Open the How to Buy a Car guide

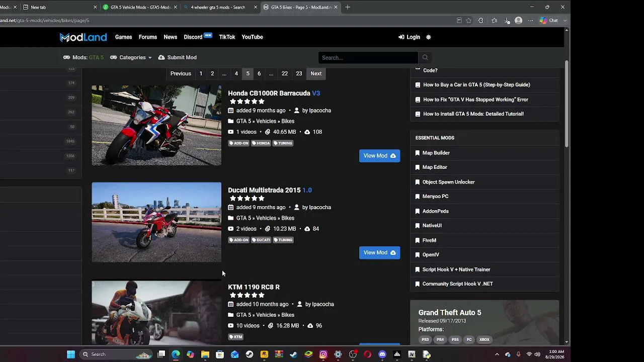[x=476, y=85]
